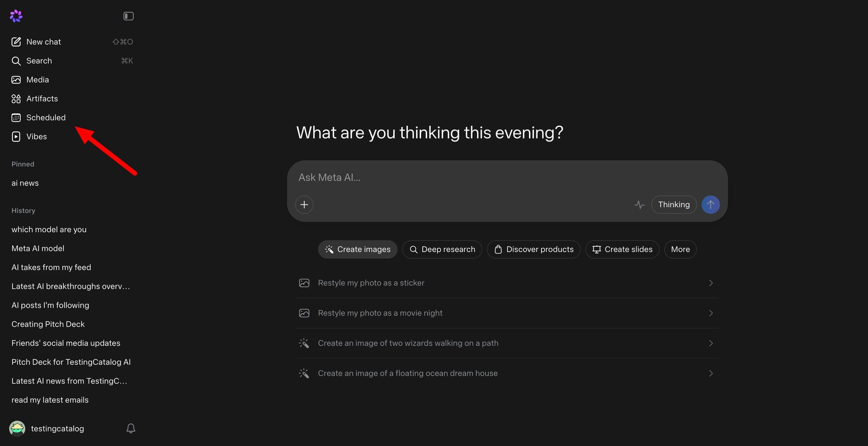Image resolution: width=868 pixels, height=446 pixels.
Task: Open the New chat menu item
Action: [x=72, y=42]
